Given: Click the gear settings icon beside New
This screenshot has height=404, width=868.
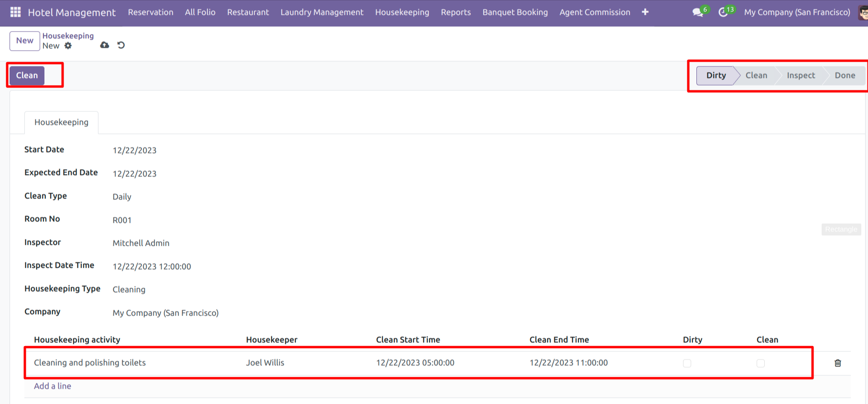Looking at the screenshot, I should [68, 46].
